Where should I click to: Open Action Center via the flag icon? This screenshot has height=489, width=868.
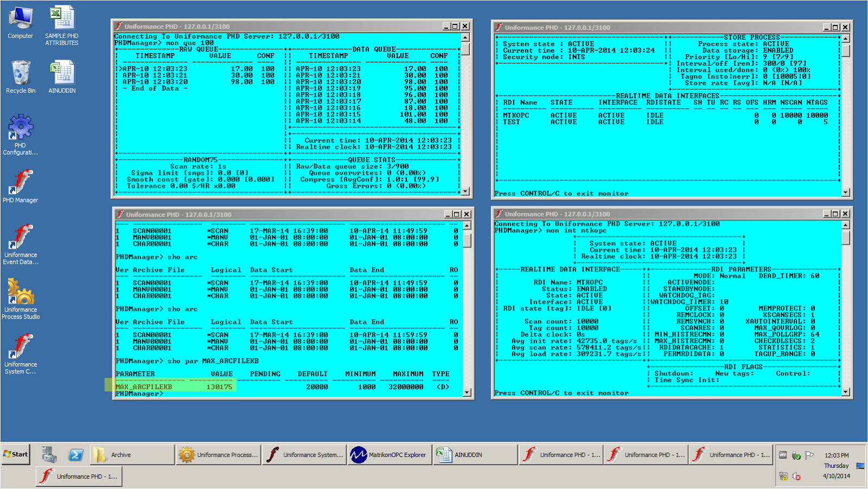808,456
